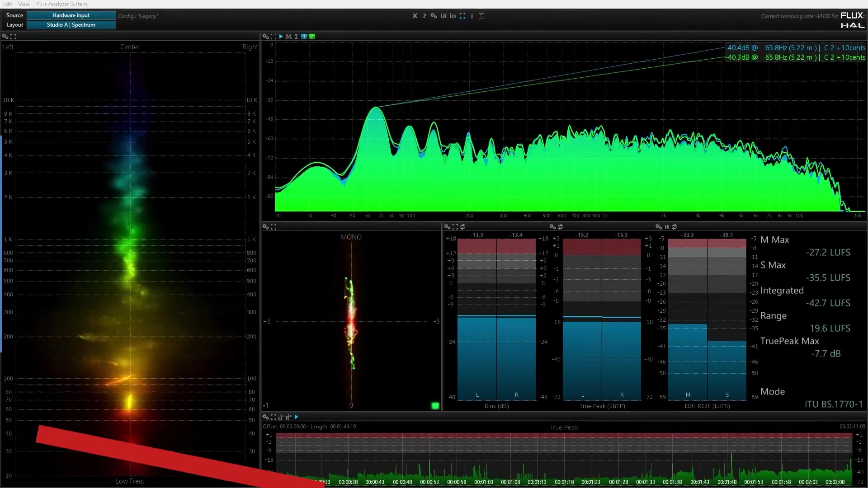Open the View menu
868x488 pixels.
click(x=24, y=4)
